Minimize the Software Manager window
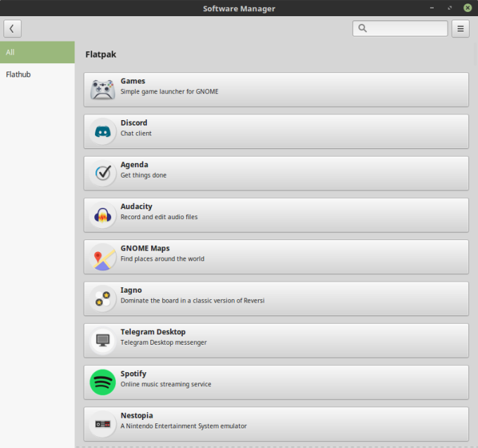This screenshot has height=448, width=478. pos(432,8)
